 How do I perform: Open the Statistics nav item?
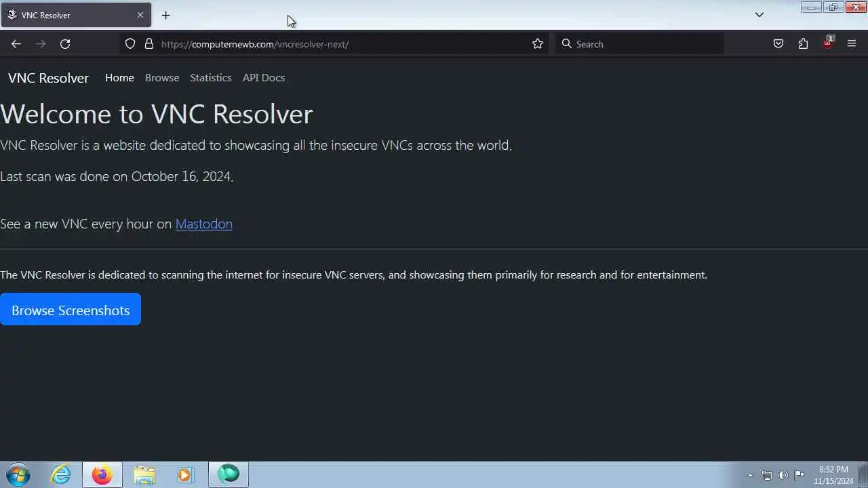[211, 78]
